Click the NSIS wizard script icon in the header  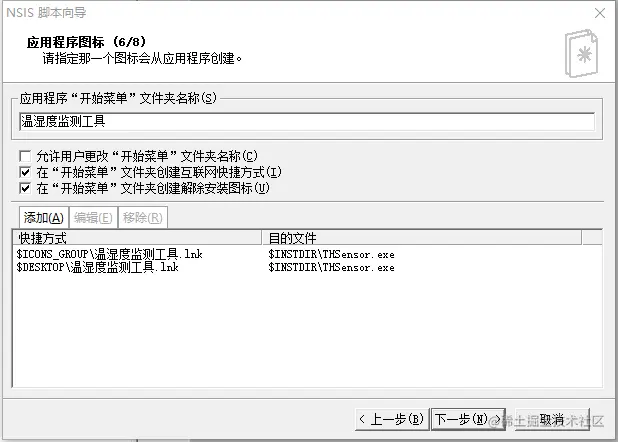[x=581, y=53]
